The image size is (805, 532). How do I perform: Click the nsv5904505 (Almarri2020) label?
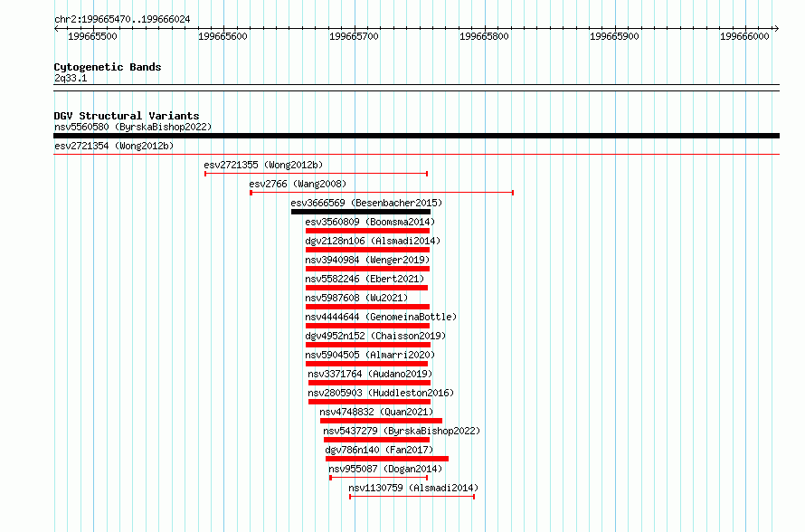tap(370, 355)
